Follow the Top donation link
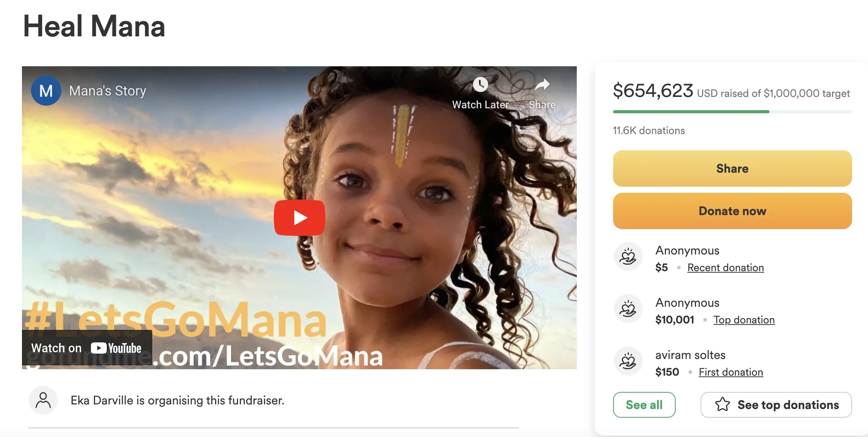The height and width of the screenshot is (437, 868). 744,320
